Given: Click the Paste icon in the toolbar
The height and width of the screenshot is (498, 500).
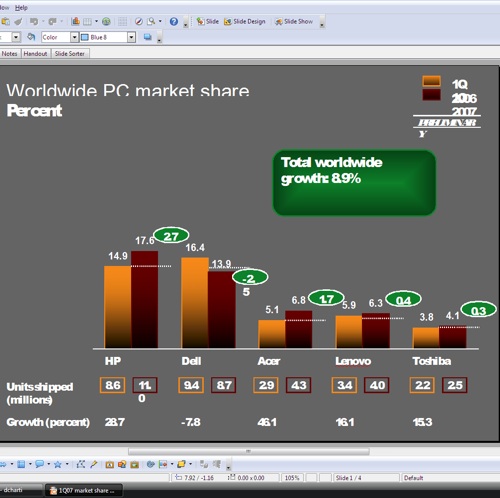Looking at the screenshot, I should pyautogui.click(x=5, y=22).
